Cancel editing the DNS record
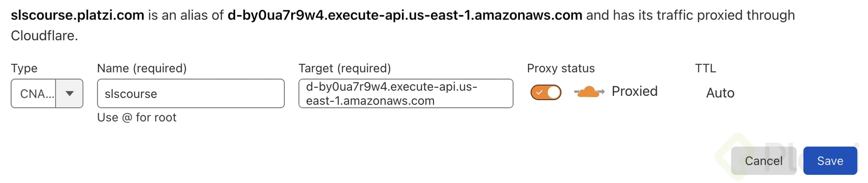 pos(763,161)
